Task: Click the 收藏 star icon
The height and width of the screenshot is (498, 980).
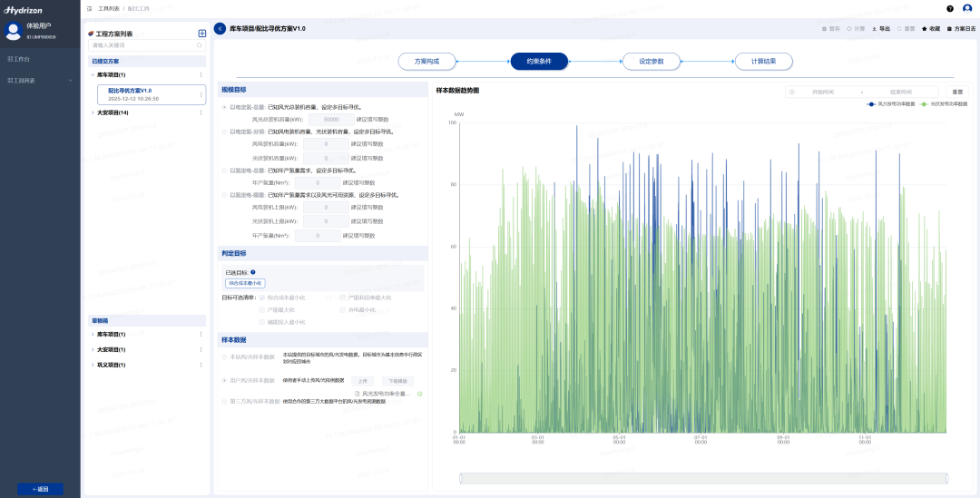Action: [925, 29]
